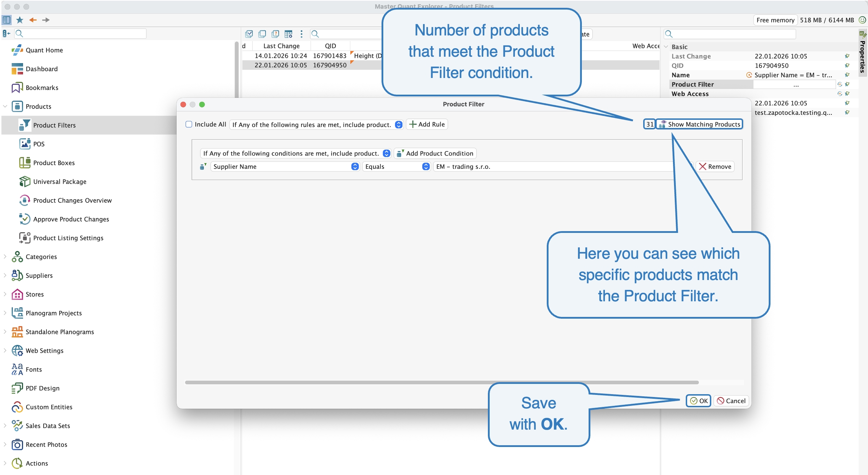Screen dimensions: 868x475
Task: Open the Supplier Name attribute dropdown
Action: point(285,166)
